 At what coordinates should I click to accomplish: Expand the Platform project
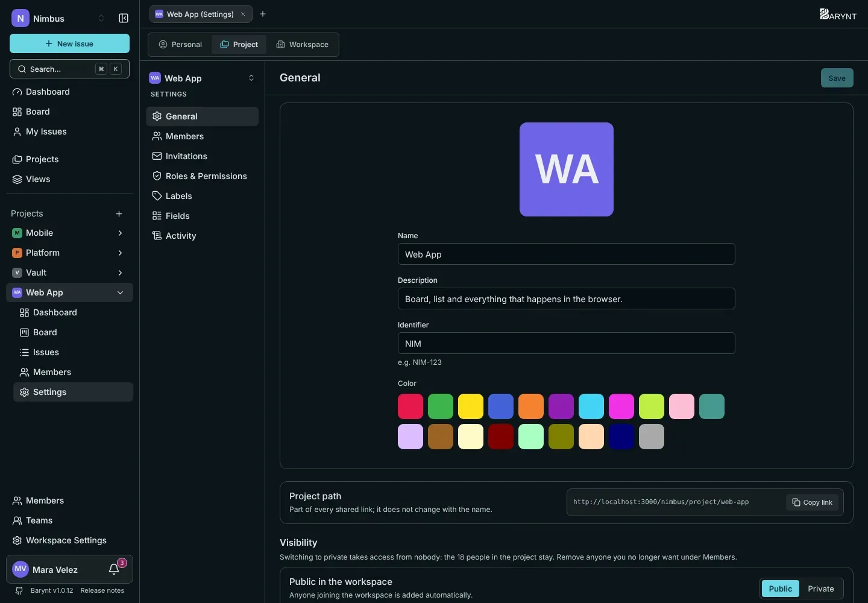pyautogui.click(x=120, y=253)
